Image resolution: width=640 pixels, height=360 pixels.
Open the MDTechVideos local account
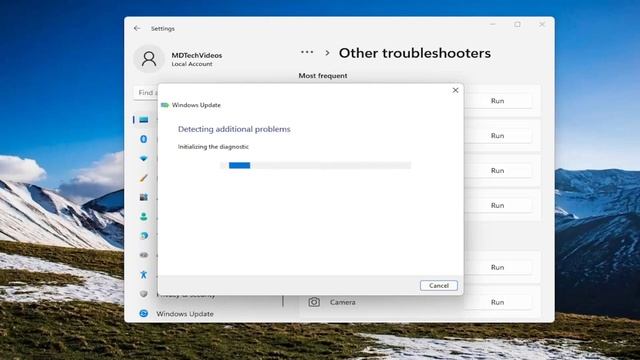tap(197, 59)
